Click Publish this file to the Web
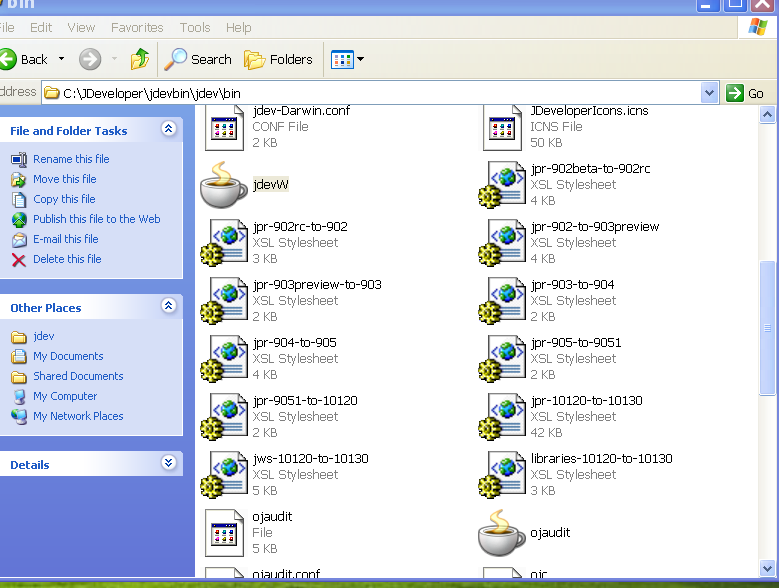This screenshot has width=779, height=588. (96, 219)
